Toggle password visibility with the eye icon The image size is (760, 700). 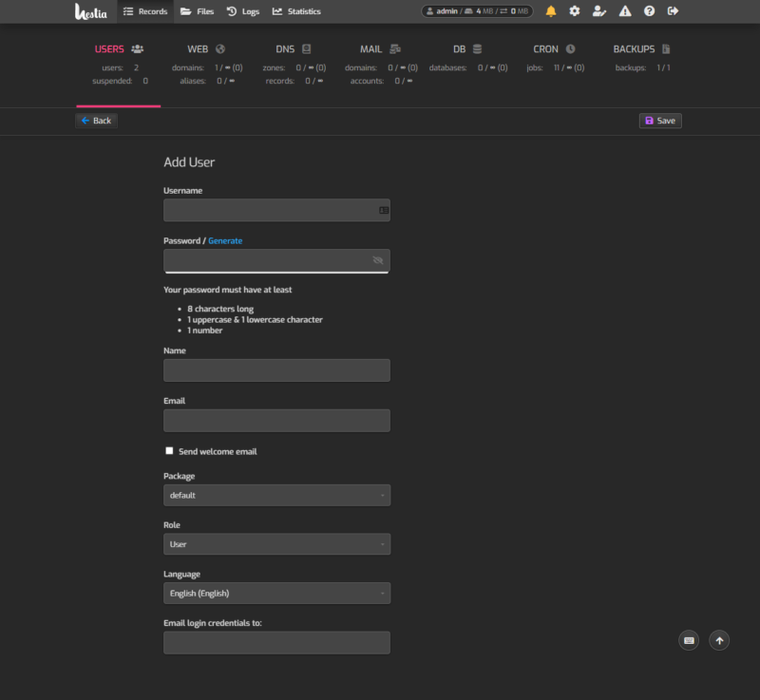point(378,260)
